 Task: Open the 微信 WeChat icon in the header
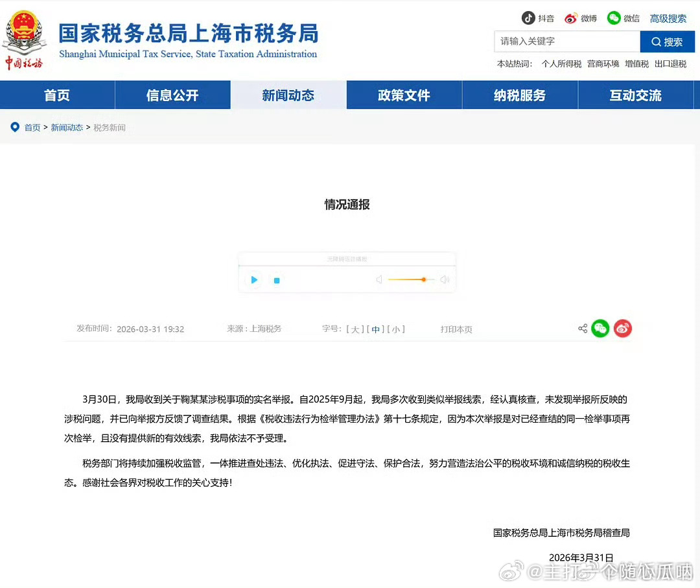point(612,18)
